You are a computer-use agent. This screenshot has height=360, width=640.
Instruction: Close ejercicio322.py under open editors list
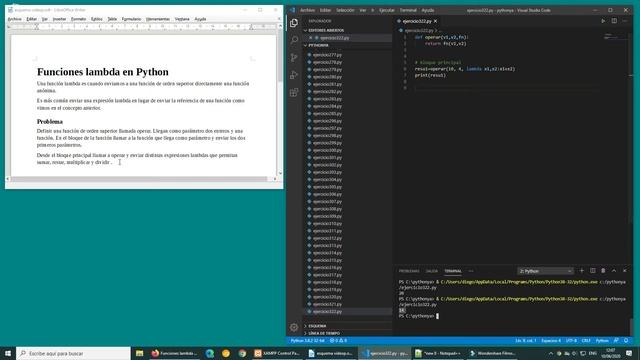311,38
